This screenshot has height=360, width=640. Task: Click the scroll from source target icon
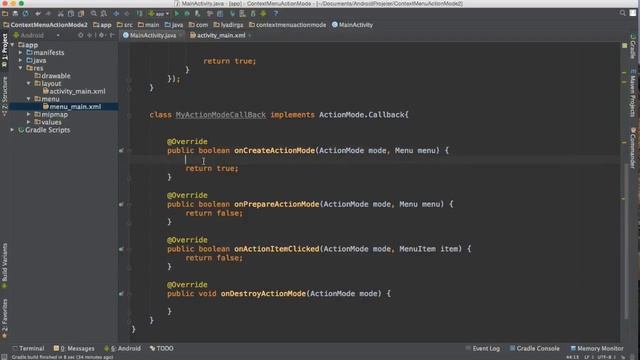(80, 36)
